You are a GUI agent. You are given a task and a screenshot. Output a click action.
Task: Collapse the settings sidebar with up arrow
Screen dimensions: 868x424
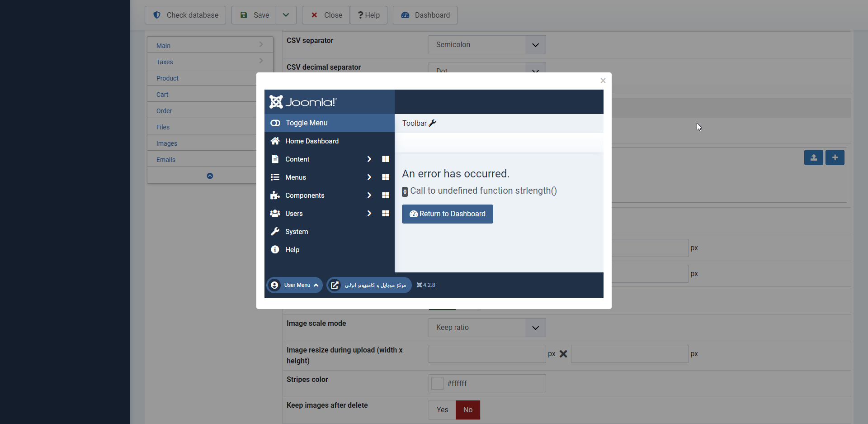210,176
